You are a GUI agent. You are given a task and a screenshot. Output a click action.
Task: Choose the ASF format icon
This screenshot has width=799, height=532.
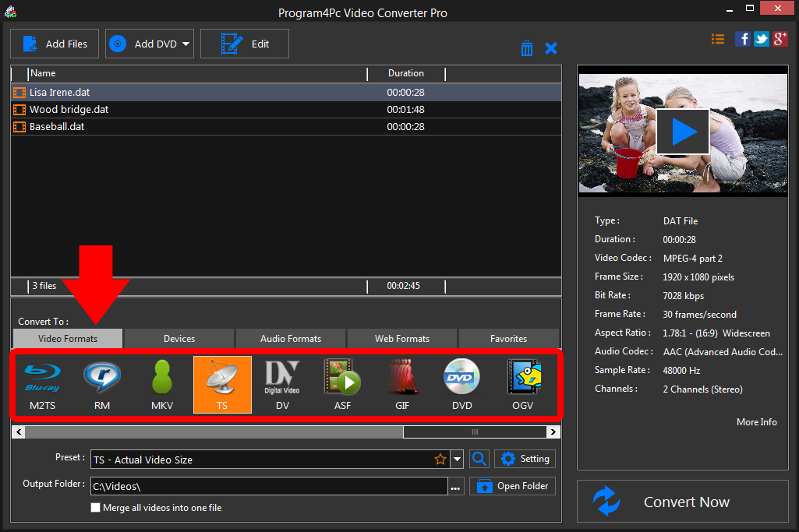click(342, 385)
